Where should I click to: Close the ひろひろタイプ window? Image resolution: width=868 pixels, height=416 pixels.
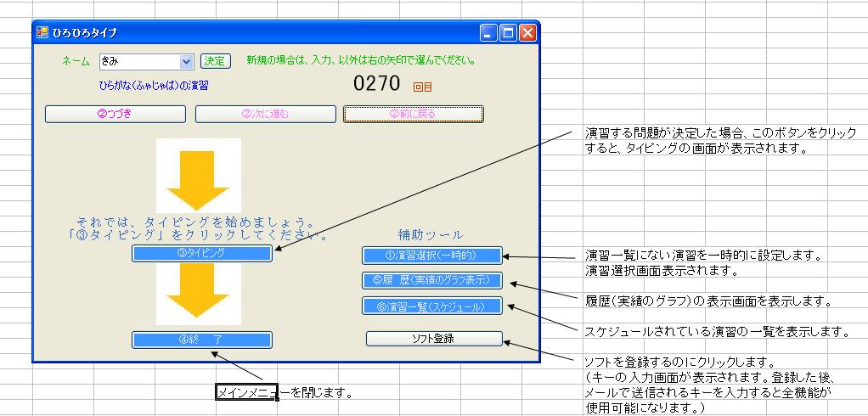point(527,33)
